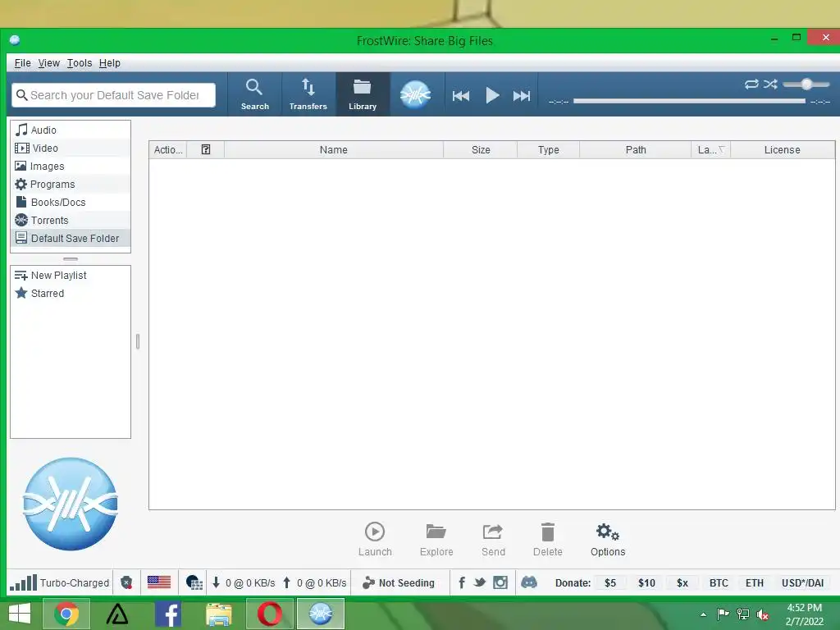
Task: Skip to previous track
Action: (461, 96)
